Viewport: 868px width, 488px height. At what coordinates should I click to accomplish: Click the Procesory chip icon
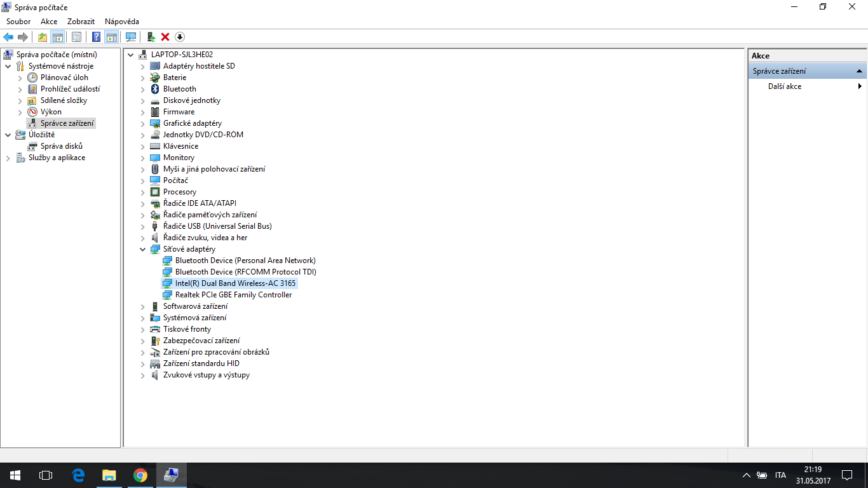click(155, 192)
